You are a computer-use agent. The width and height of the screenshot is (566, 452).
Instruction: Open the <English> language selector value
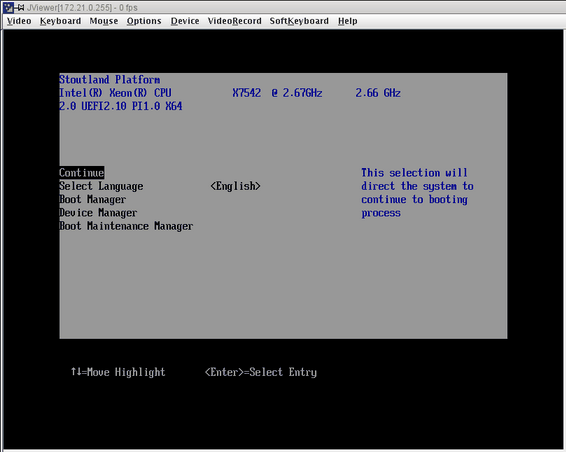[235, 186]
